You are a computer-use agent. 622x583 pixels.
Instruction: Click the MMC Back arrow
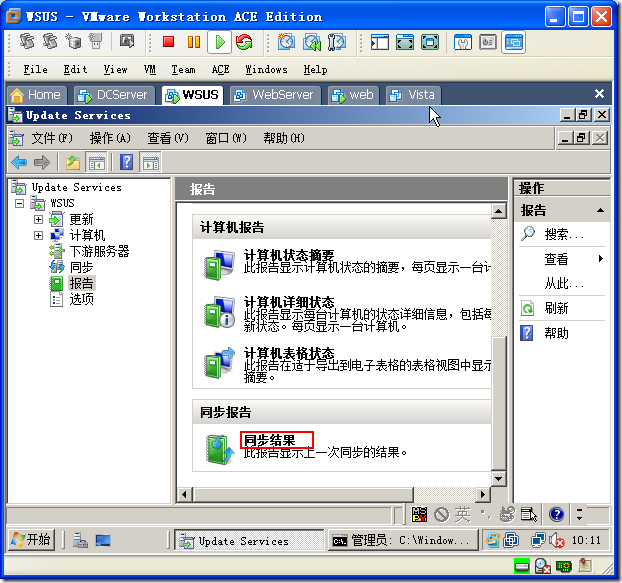pyautogui.click(x=19, y=162)
